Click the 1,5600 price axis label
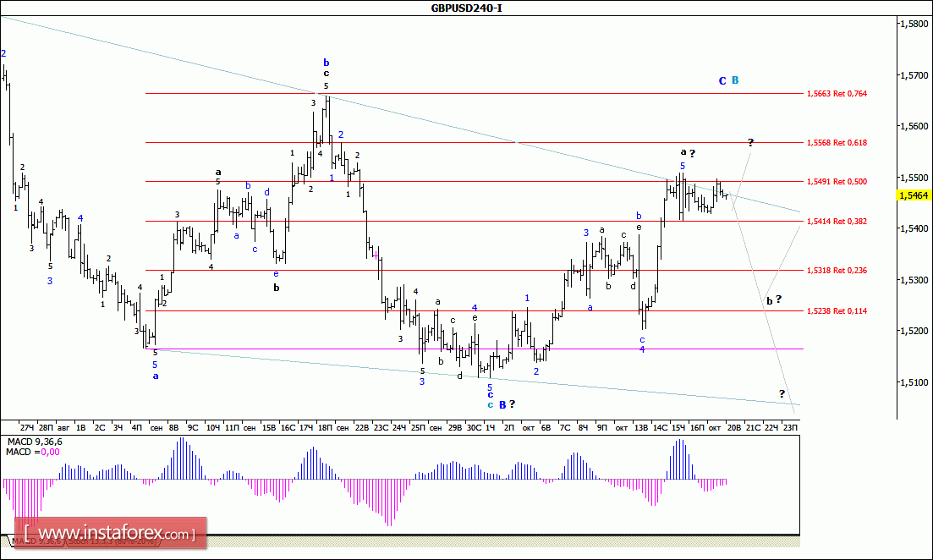Image resolution: width=933 pixels, height=560 pixels. 914,126
